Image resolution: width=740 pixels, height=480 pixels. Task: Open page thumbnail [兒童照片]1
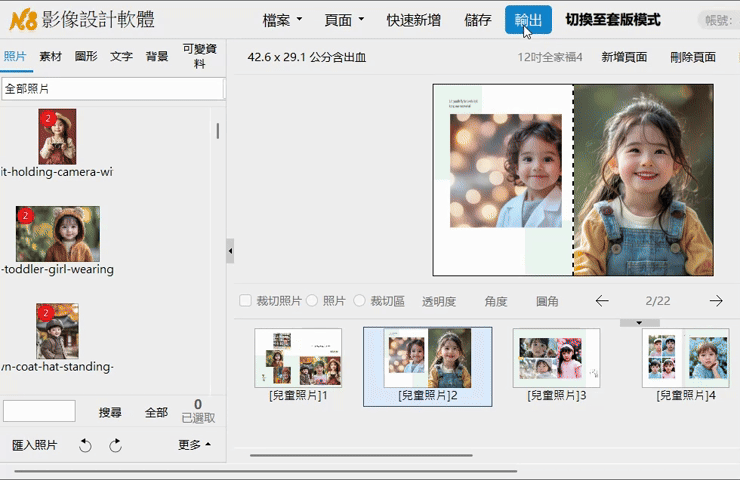pyautogui.click(x=298, y=358)
